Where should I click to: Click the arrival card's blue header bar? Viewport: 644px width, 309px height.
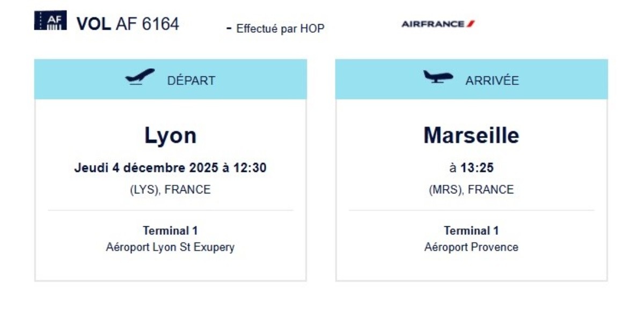472,79
